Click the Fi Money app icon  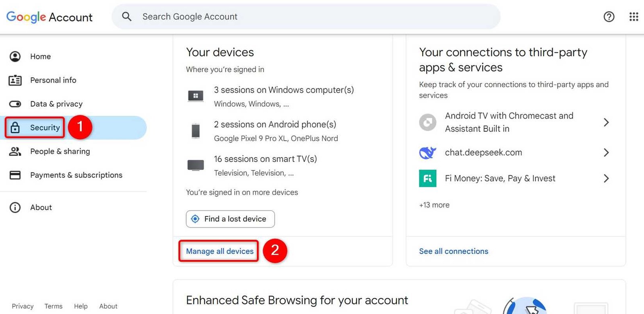[427, 178]
